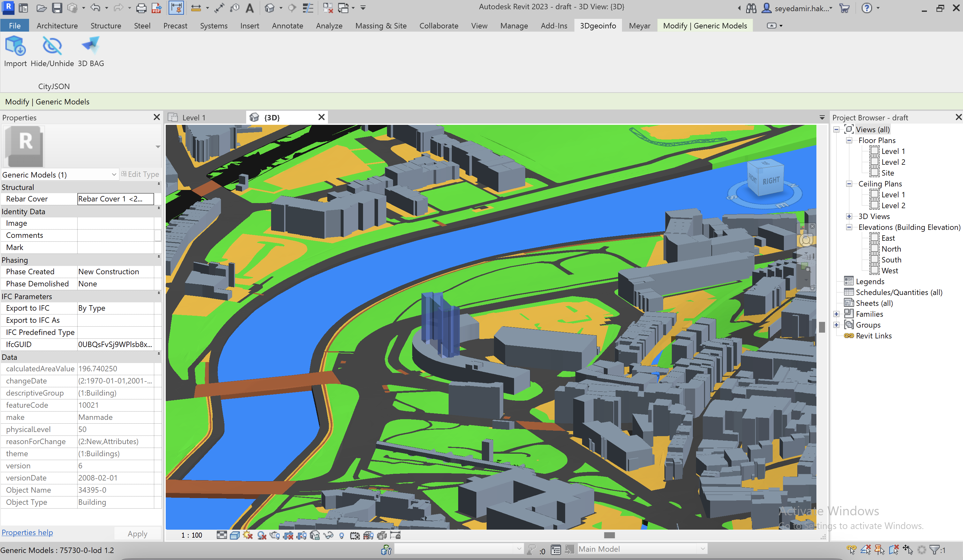The width and height of the screenshot is (963, 560).
Task: Expand the Groups node
Action: tap(837, 325)
